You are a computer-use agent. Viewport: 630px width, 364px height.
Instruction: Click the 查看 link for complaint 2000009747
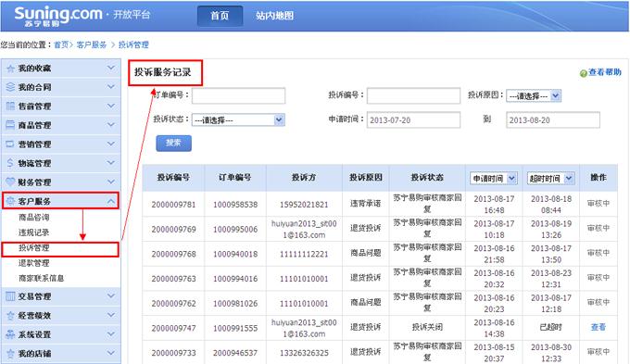point(598,327)
